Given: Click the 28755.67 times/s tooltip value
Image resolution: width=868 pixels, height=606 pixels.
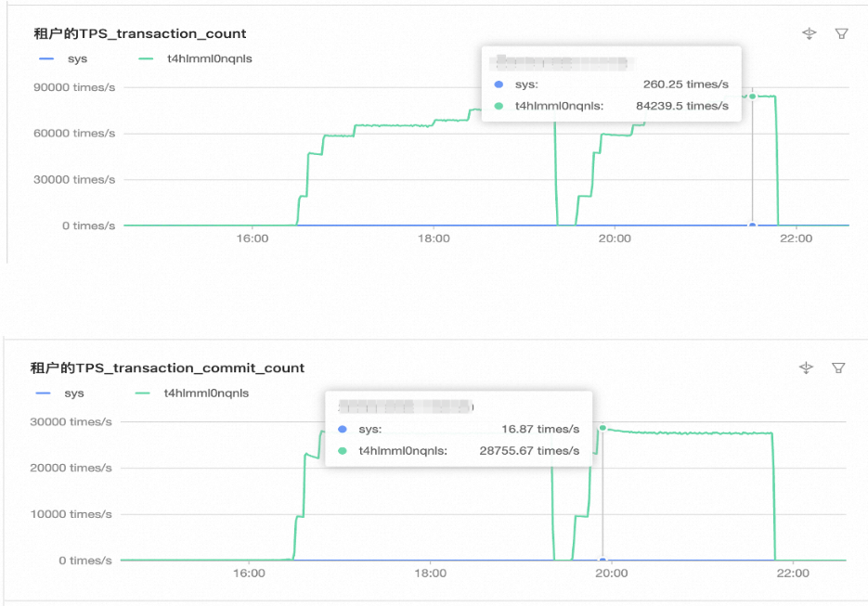Looking at the screenshot, I should pyautogui.click(x=529, y=450).
